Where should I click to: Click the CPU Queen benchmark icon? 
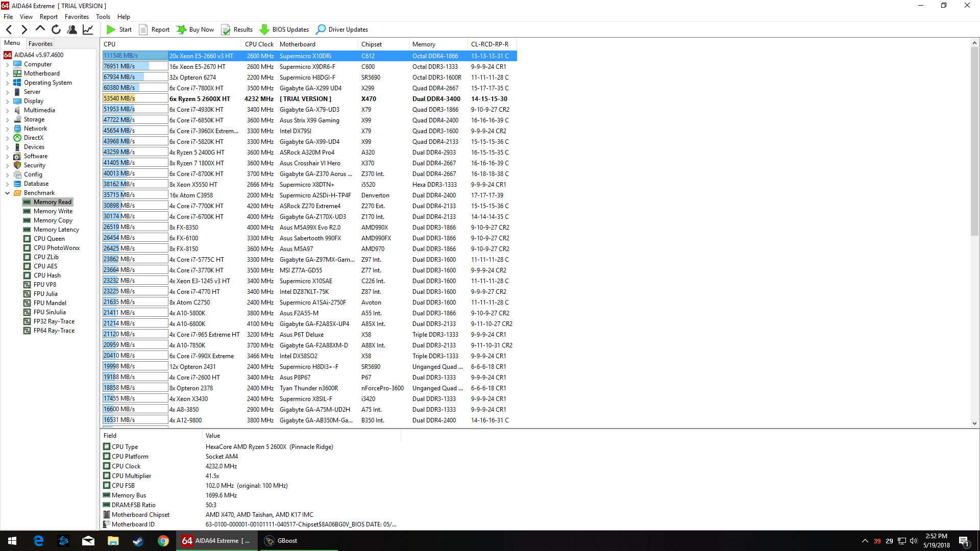point(27,239)
